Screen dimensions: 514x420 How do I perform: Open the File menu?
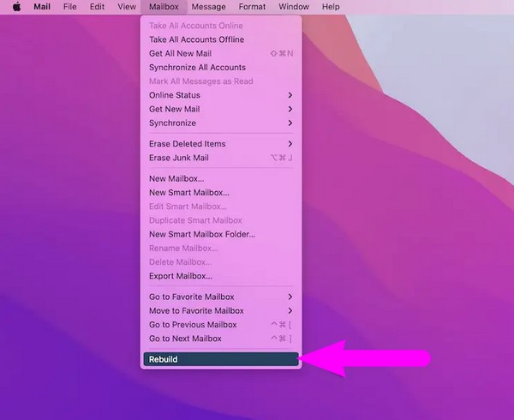tap(70, 7)
